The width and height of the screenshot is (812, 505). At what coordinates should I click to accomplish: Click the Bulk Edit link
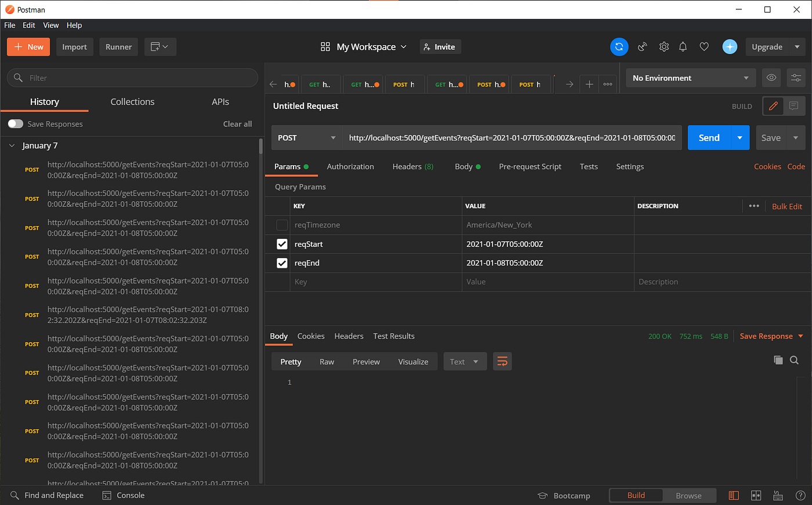786,206
